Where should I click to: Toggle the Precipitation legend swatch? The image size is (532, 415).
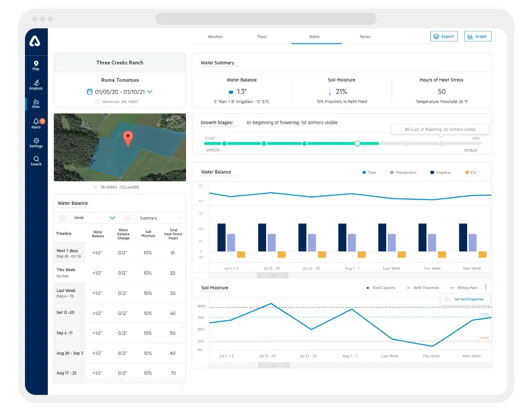tap(392, 172)
